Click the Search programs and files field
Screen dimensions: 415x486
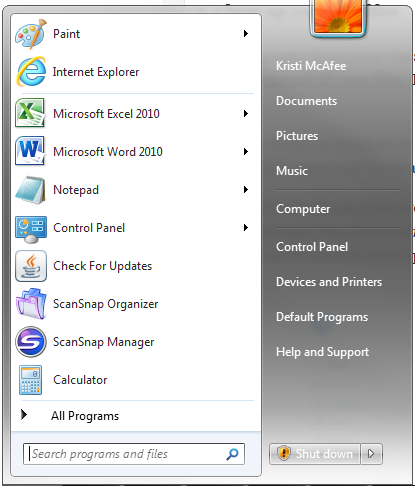[134, 454]
